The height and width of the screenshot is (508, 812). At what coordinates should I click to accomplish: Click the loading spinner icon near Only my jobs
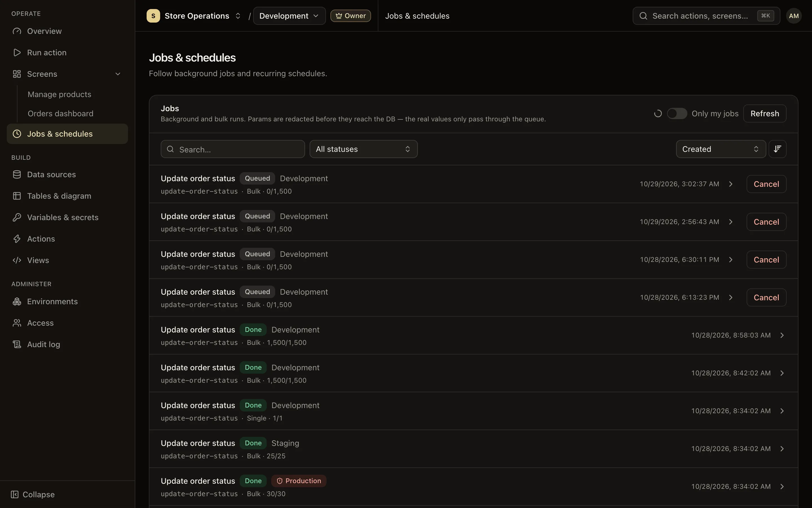(x=658, y=113)
